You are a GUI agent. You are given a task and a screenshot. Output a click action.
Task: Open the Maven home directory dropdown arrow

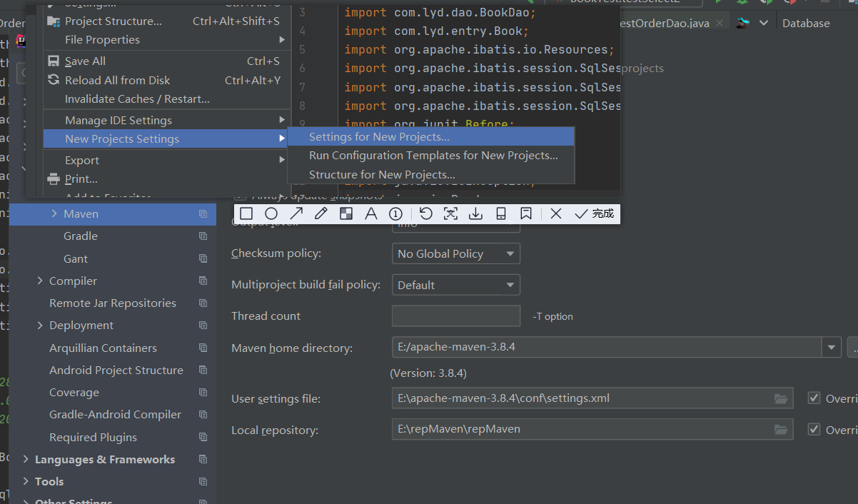tap(831, 348)
